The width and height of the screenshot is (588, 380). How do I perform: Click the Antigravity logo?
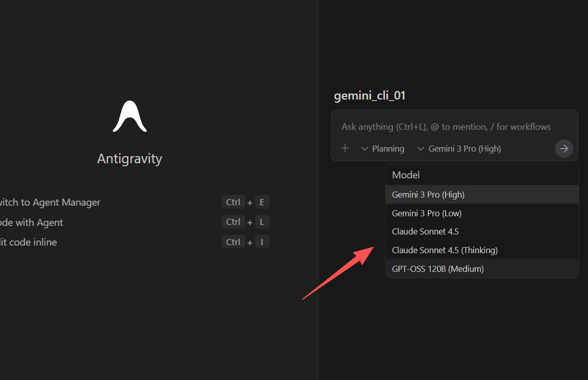[129, 117]
